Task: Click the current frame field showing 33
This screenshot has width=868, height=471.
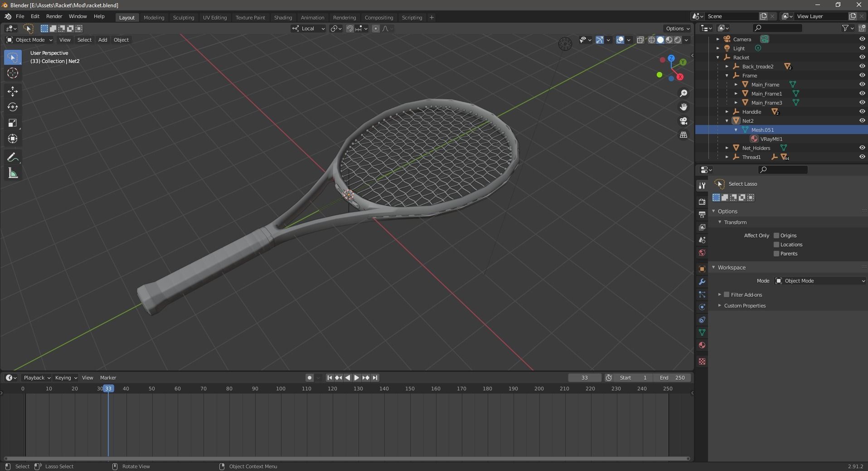Action: (585, 378)
